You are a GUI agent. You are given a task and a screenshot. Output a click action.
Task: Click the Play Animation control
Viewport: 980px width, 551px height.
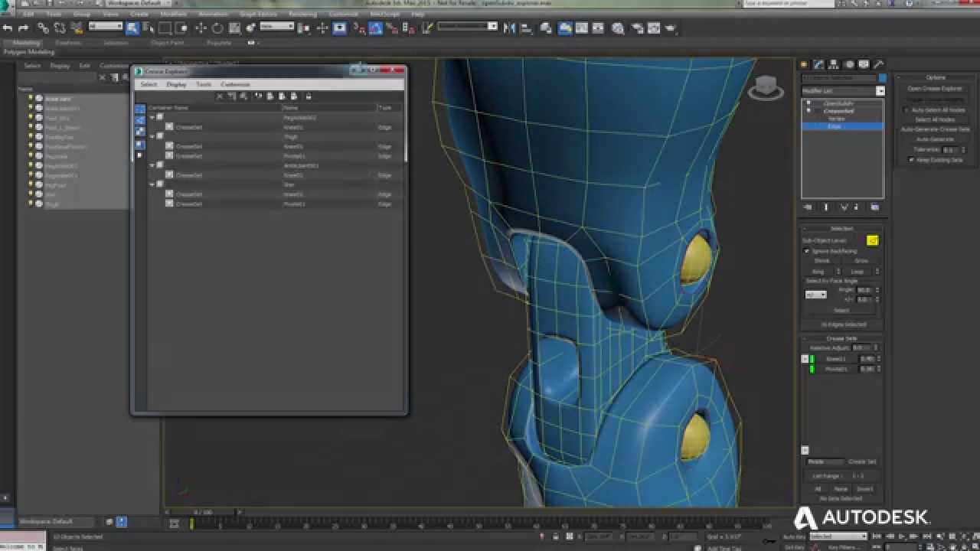click(902, 536)
